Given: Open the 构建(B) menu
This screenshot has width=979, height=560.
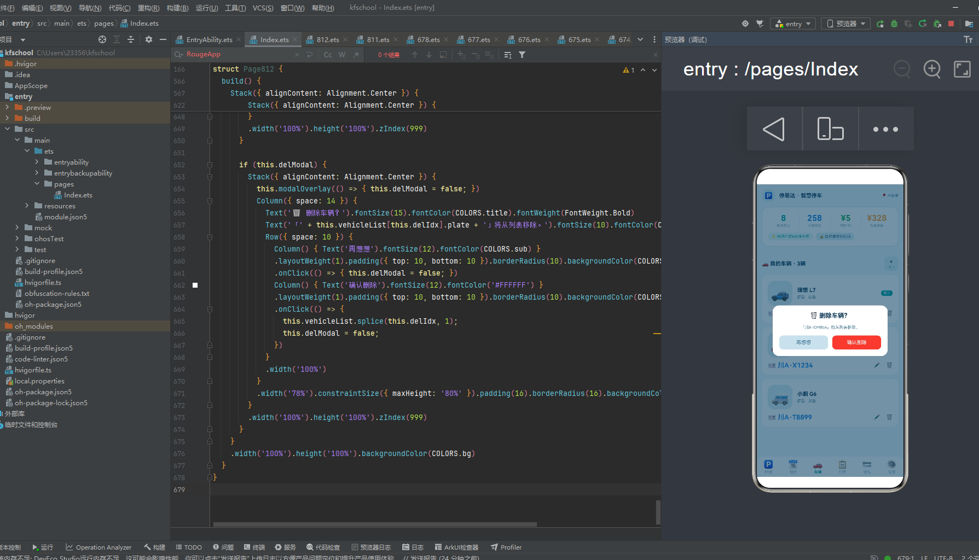Looking at the screenshot, I should click(x=177, y=8).
